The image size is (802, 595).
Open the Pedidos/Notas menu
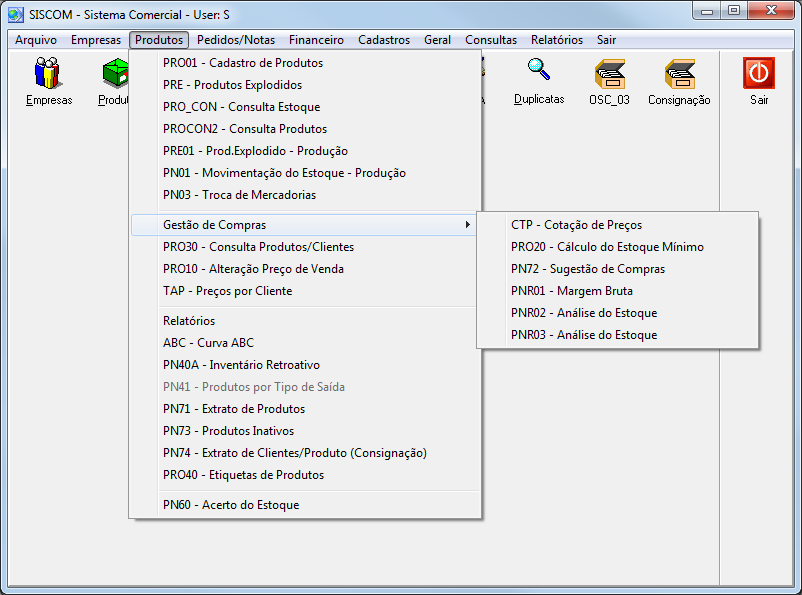click(x=236, y=40)
